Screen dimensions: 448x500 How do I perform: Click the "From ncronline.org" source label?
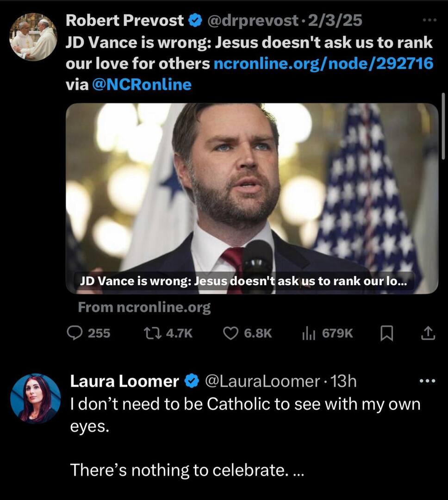pos(144,307)
